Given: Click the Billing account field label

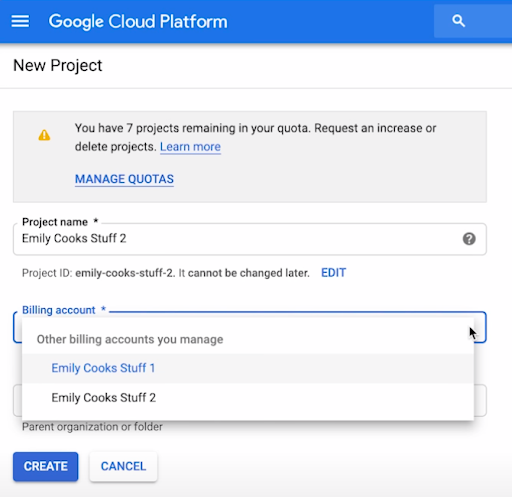Looking at the screenshot, I should [x=59, y=310].
